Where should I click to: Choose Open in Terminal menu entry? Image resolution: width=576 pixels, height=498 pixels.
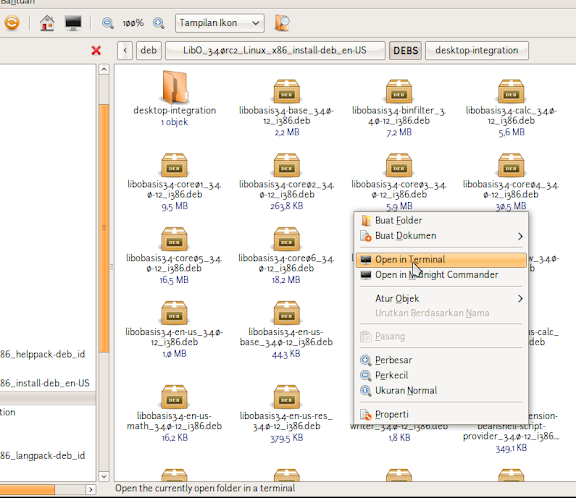pyautogui.click(x=441, y=260)
